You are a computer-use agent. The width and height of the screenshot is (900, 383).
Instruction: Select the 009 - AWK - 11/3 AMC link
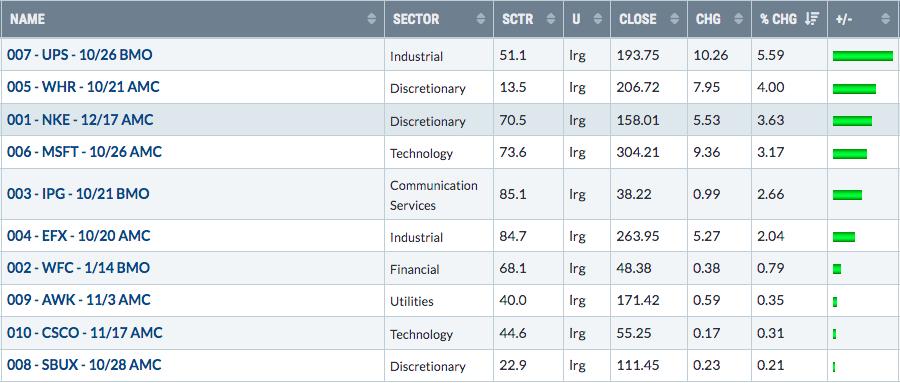[79, 300]
